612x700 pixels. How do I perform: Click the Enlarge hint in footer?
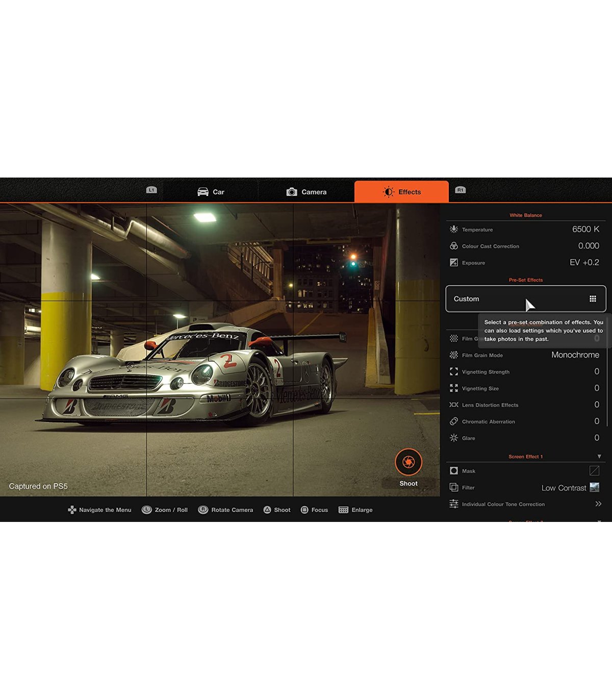pyautogui.click(x=355, y=510)
